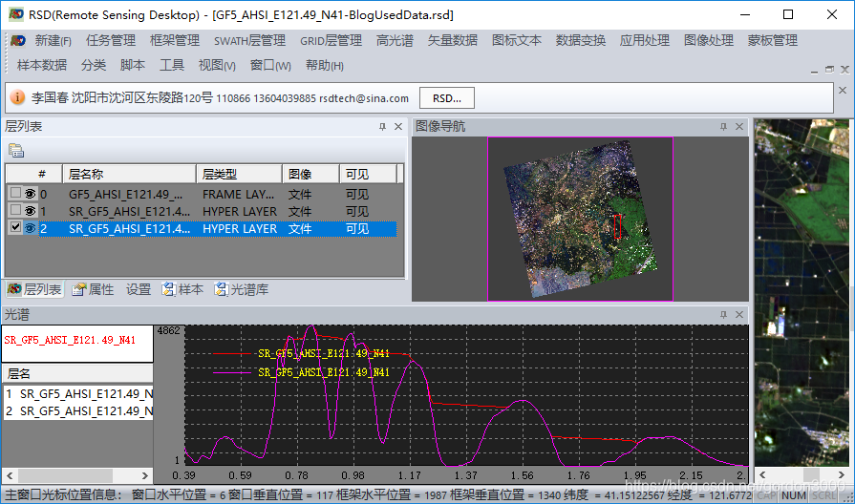Screen dimensions: 855x504
Task: Click the red view rectangle in navigation image
Action: point(618,226)
